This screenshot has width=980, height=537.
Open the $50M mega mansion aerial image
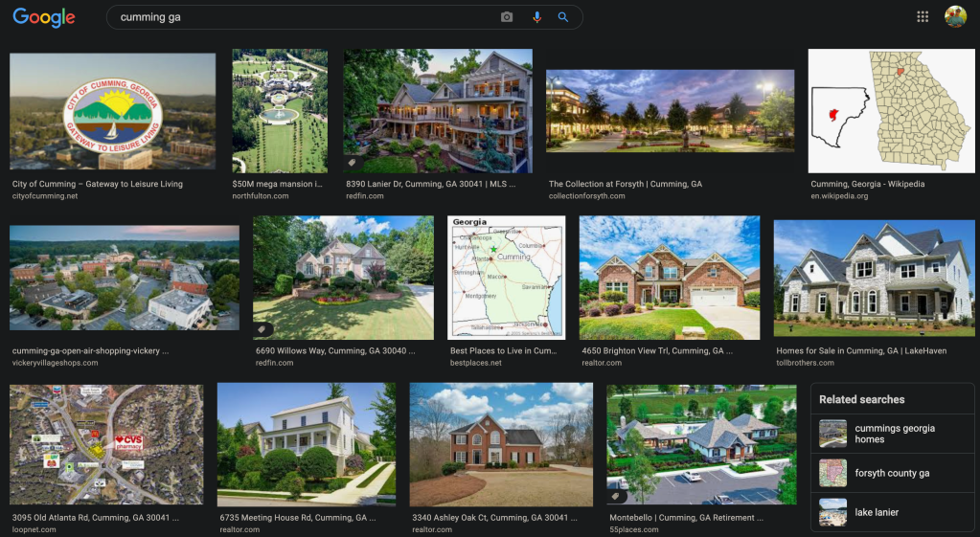[x=280, y=111]
